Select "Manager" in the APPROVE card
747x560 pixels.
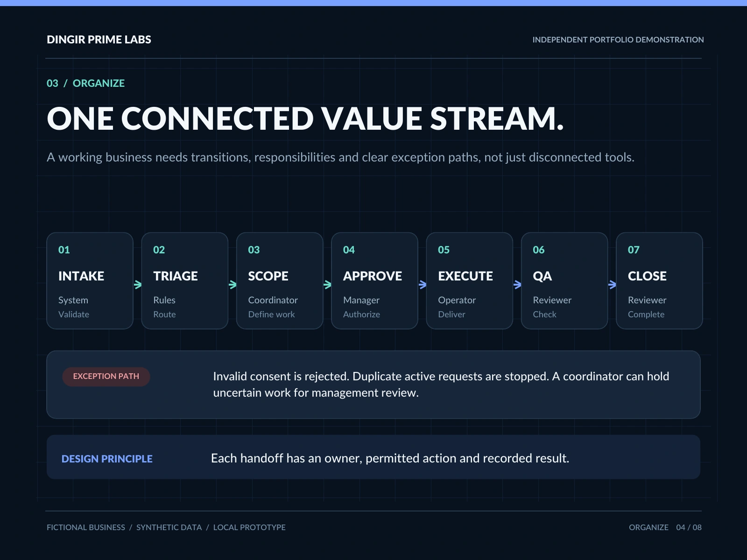[361, 300]
